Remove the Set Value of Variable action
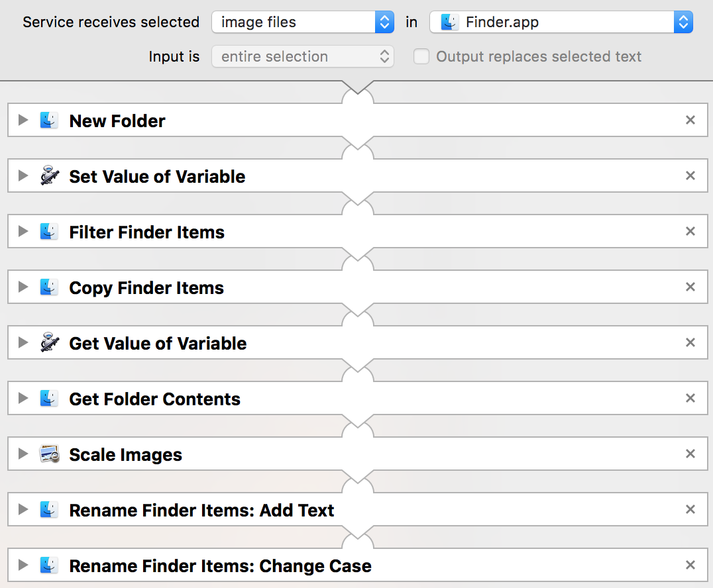The image size is (713, 588). tap(690, 176)
